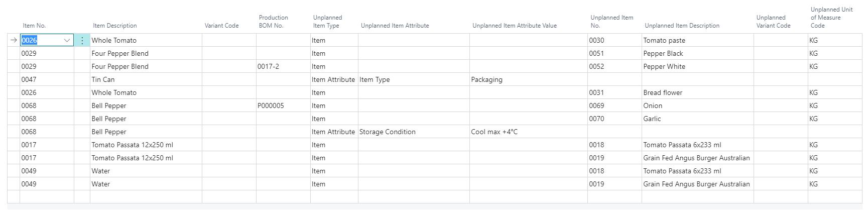Select the Bread flower description cell

[x=697, y=92]
